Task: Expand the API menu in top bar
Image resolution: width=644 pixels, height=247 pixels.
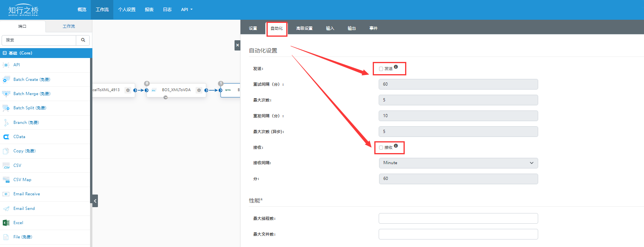Action: coord(187,9)
